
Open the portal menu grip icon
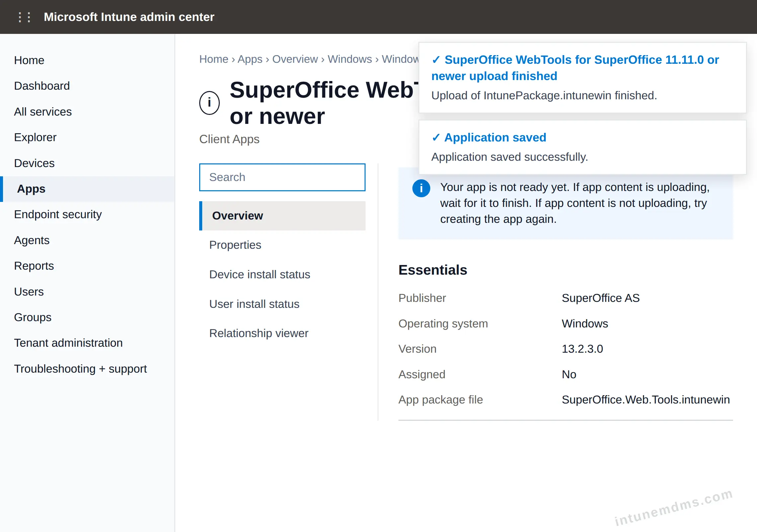(x=25, y=17)
